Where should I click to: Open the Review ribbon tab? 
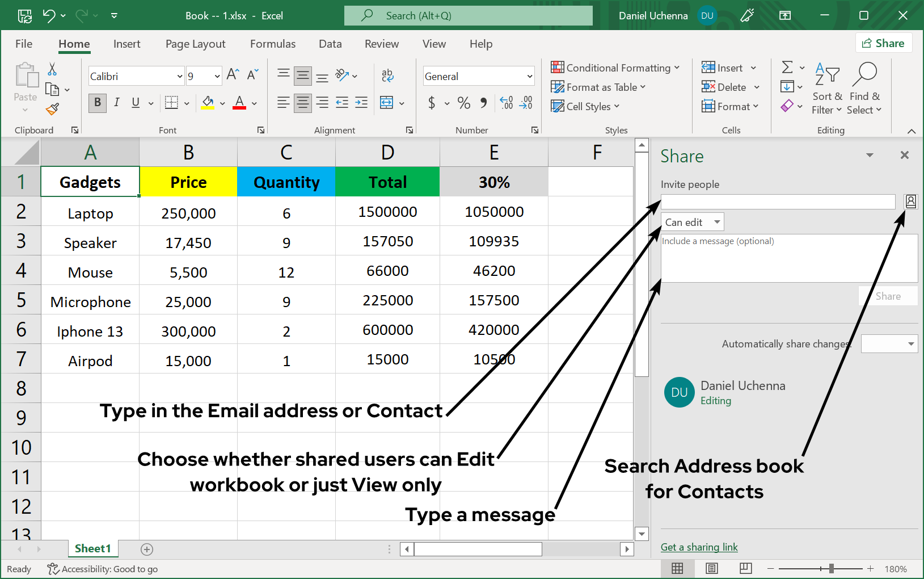(382, 44)
